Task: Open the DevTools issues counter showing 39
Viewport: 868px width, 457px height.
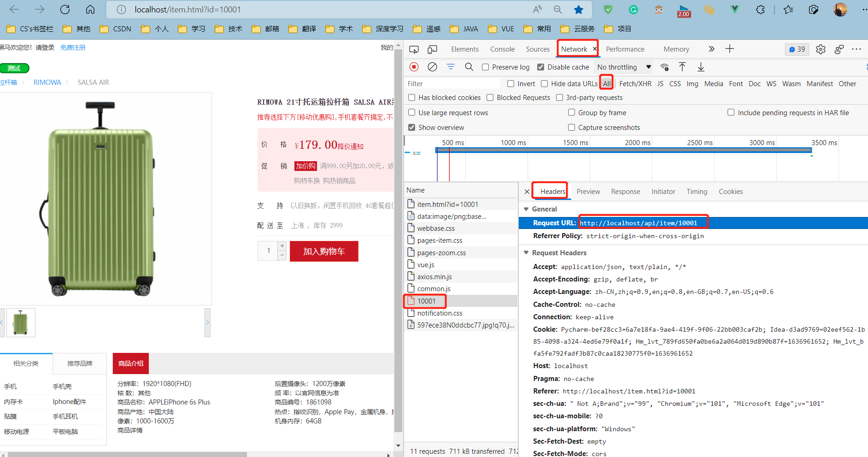Action: point(797,49)
